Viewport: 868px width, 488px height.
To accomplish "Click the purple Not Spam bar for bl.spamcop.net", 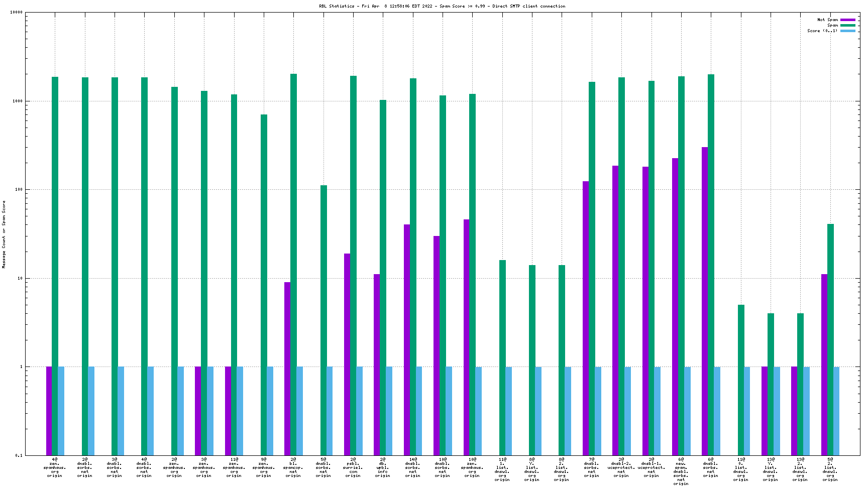I will tap(287, 367).
